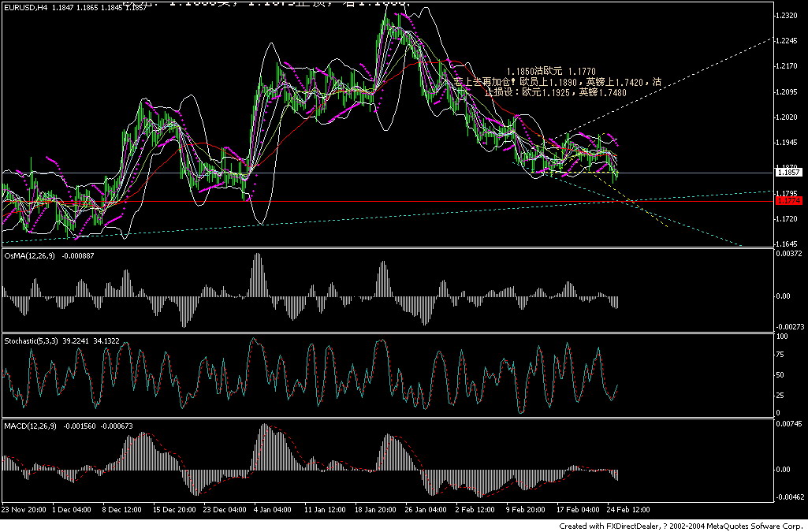This screenshot has height=532, width=808.
Task: Click the 1 Dec 04:00 date label
Action: coord(73,509)
